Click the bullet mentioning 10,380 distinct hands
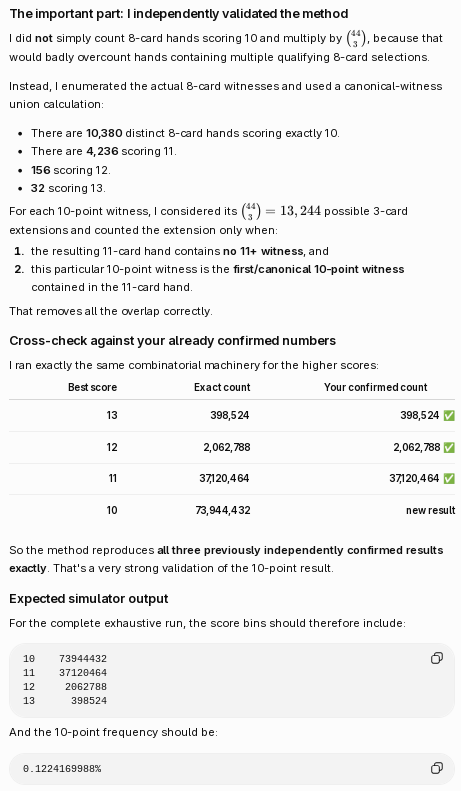The image size is (461, 791). pyautogui.click(x=185, y=133)
